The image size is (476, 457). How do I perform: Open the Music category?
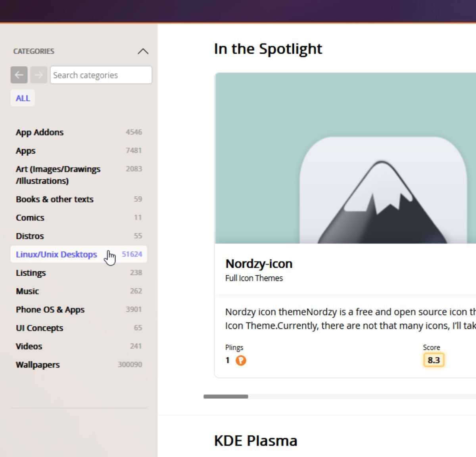[x=79, y=291]
